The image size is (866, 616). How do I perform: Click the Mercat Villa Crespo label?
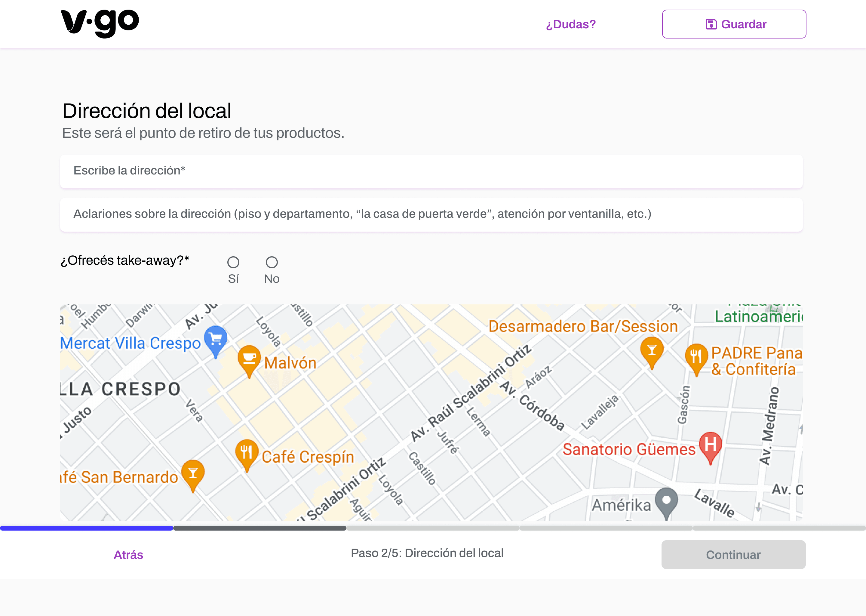(131, 343)
